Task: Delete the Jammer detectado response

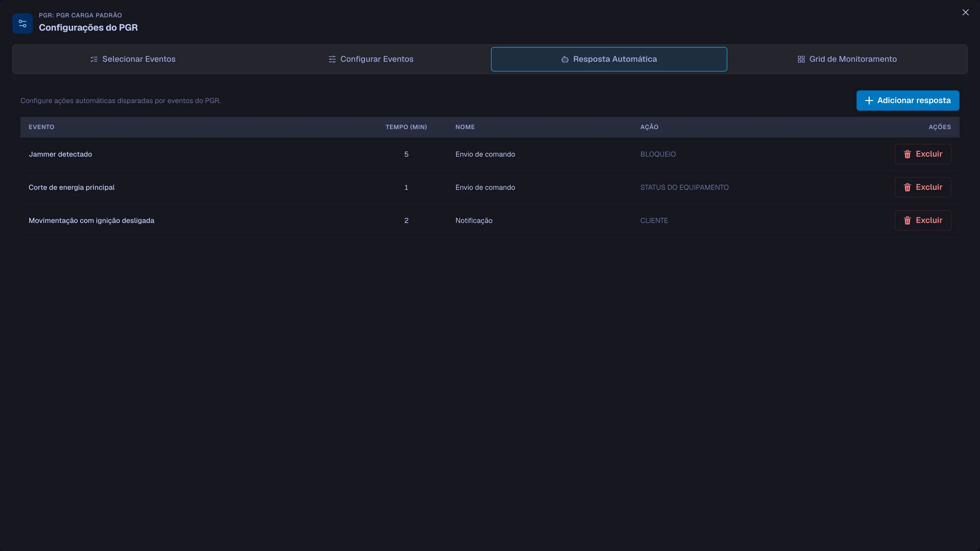Action: [x=923, y=154]
